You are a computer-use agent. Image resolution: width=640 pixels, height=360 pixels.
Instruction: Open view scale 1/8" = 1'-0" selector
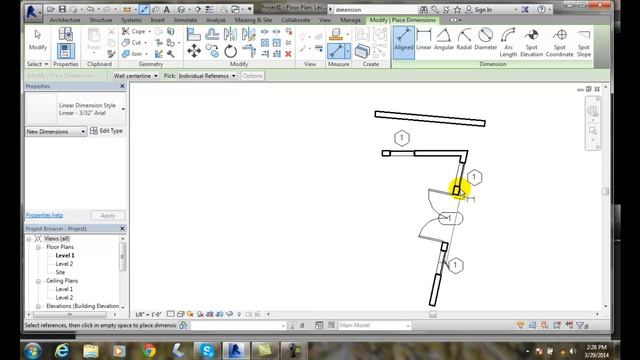click(x=148, y=314)
